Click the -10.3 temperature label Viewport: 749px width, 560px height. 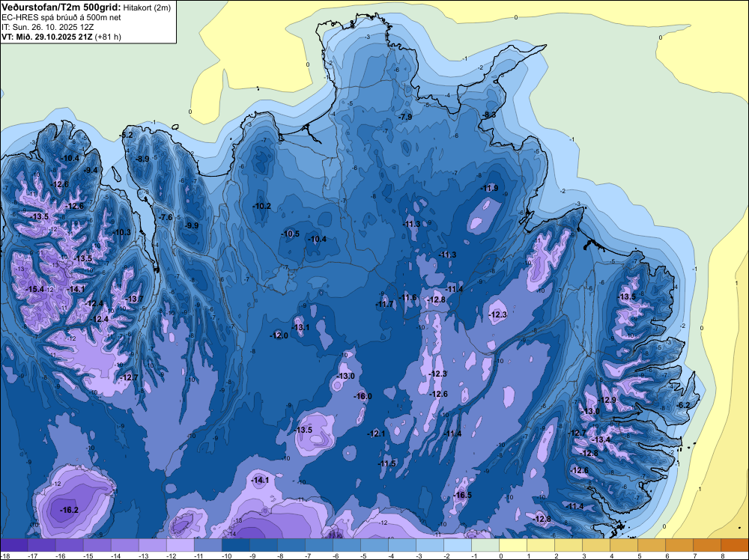(122, 233)
